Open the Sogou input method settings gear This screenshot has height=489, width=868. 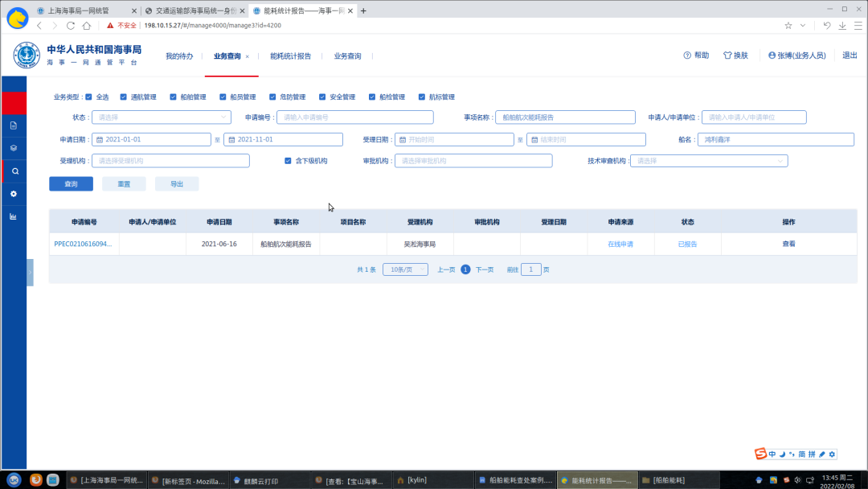[832, 454]
